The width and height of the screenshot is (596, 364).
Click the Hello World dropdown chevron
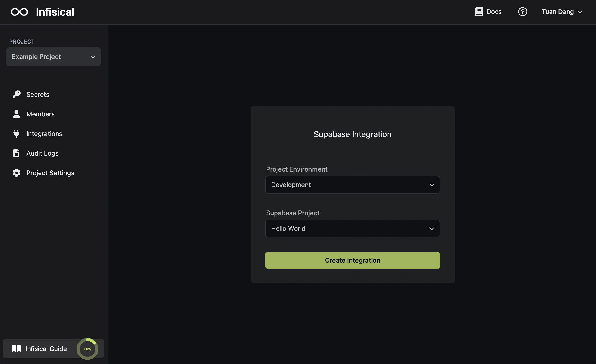(x=432, y=228)
